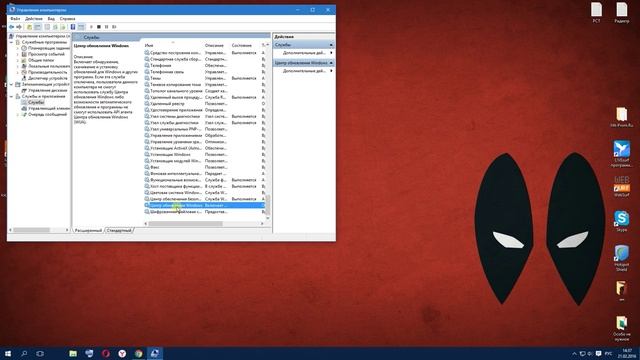Click the Back arrow in the toolbar
Screen dimensions: 640x360
pyautogui.click(x=11, y=27)
